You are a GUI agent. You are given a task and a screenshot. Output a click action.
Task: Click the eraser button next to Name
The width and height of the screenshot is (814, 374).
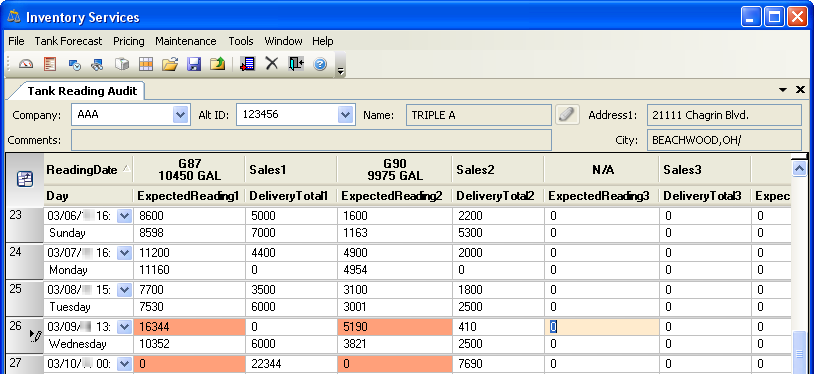pyautogui.click(x=567, y=115)
